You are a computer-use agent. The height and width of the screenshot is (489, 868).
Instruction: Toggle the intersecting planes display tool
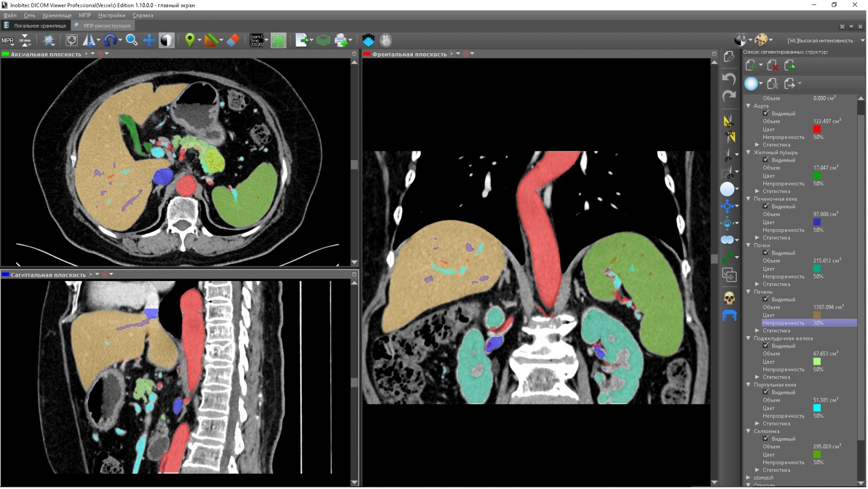[x=48, y=40]
